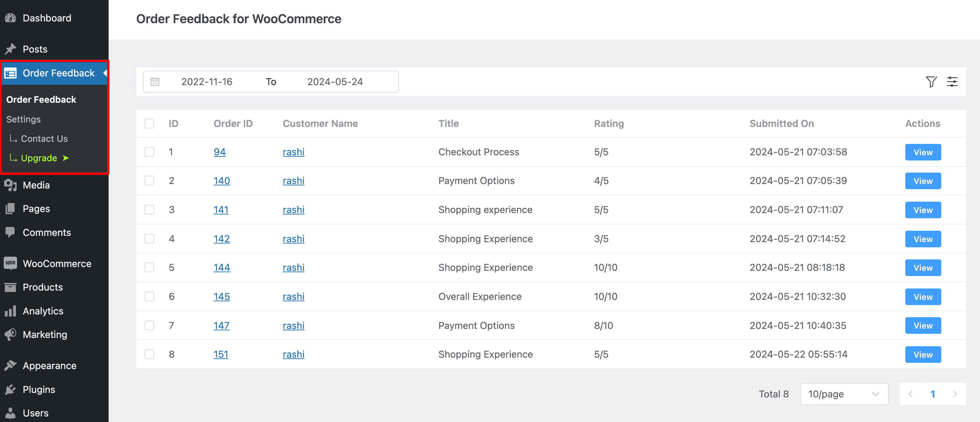Open the column settings sliders icon
980x422 pixels.
(952, 81)
